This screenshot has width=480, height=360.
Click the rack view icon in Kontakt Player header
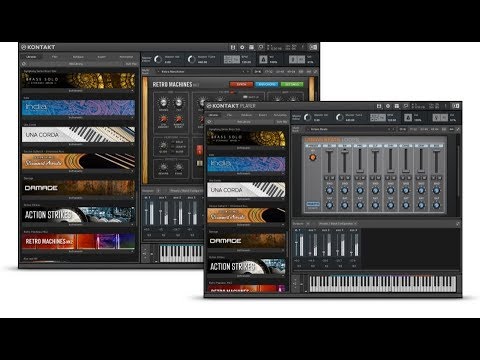(x=397, y=106)
